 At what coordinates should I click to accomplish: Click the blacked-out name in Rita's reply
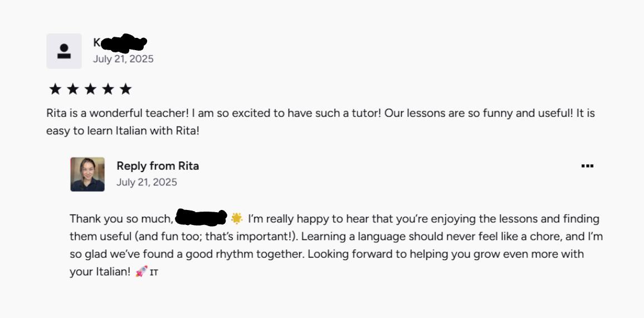point(201,217)
